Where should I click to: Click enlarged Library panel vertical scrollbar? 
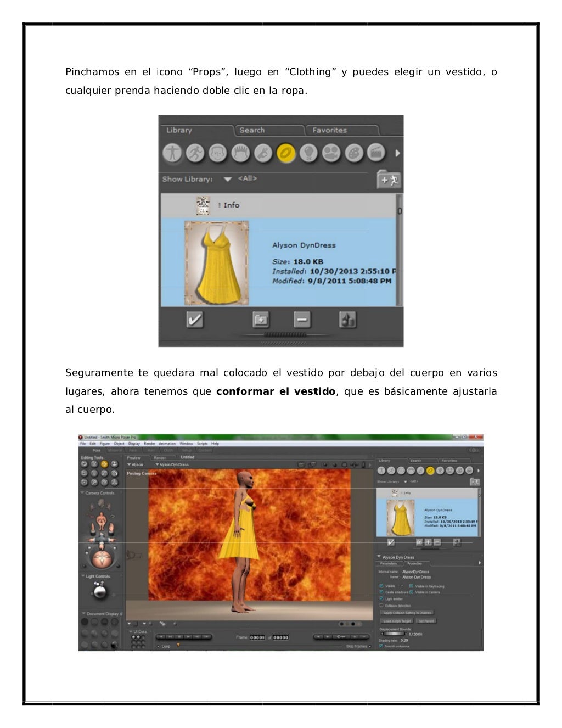tap(400, 250)
